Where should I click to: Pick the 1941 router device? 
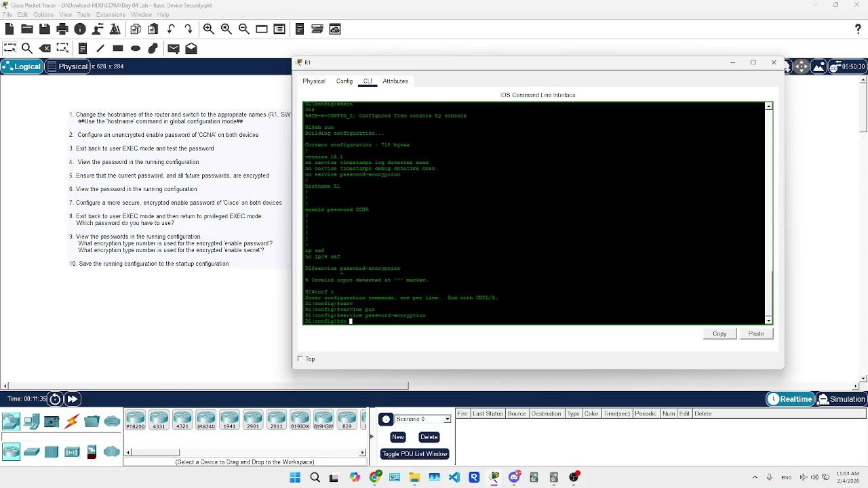(229, 420)
